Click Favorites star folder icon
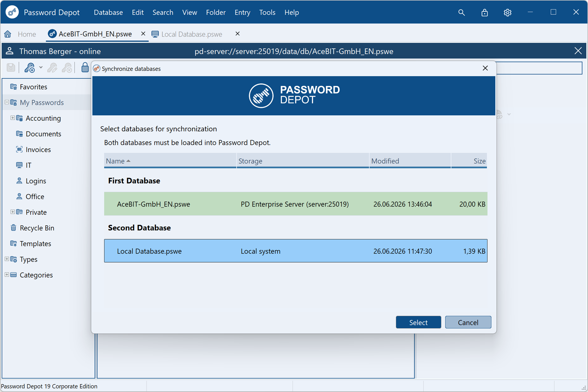Image resolution: width=588 pixels, height=392 pixels. click(13, 87)
